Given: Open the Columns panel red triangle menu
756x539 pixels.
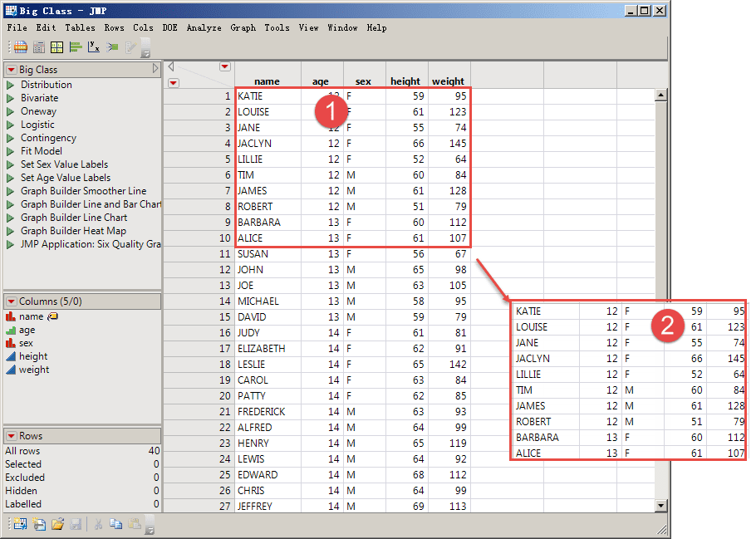Looking at the screenshot, I should coord(12,301).
